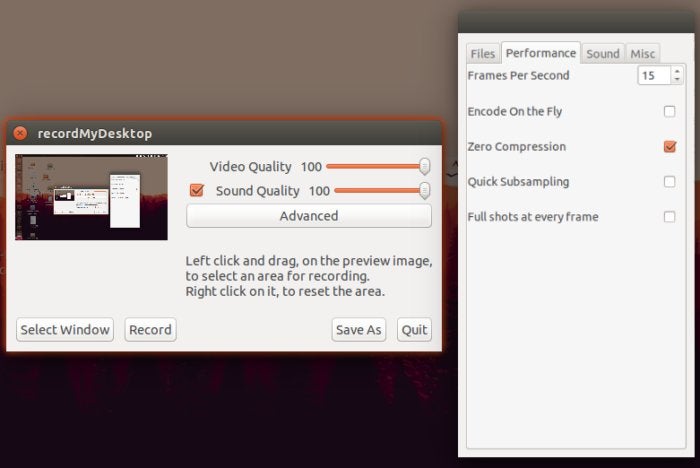
Task: Adjust the Sound Quality slider handle
Action: pyautogui.click(x=425, y=191)
